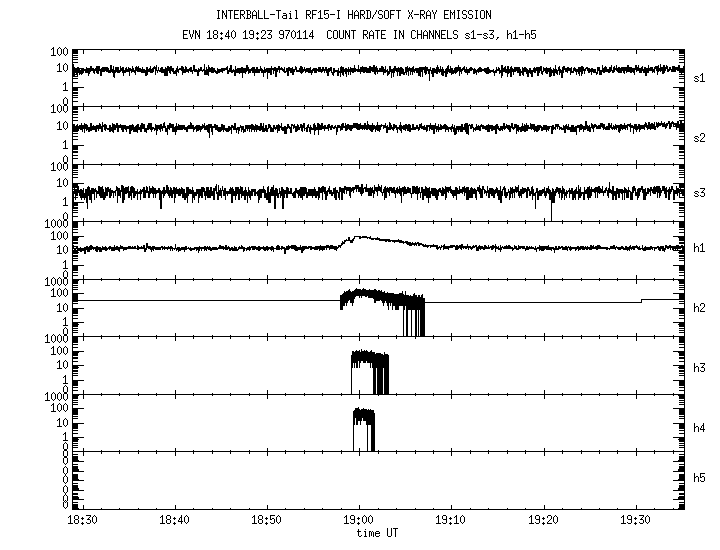Click the 18:30 time axis label
Image resolution: width=720 pixels, height=550 pixels.
click(83, 521)
